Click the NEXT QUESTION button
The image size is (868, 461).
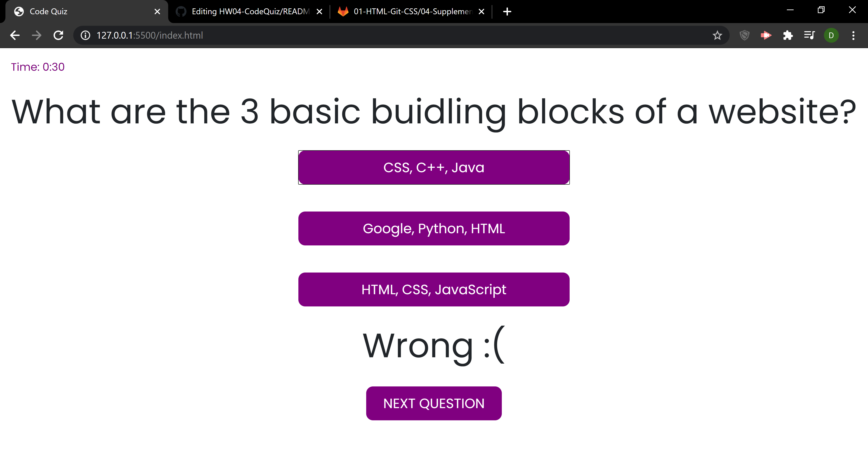434,403
